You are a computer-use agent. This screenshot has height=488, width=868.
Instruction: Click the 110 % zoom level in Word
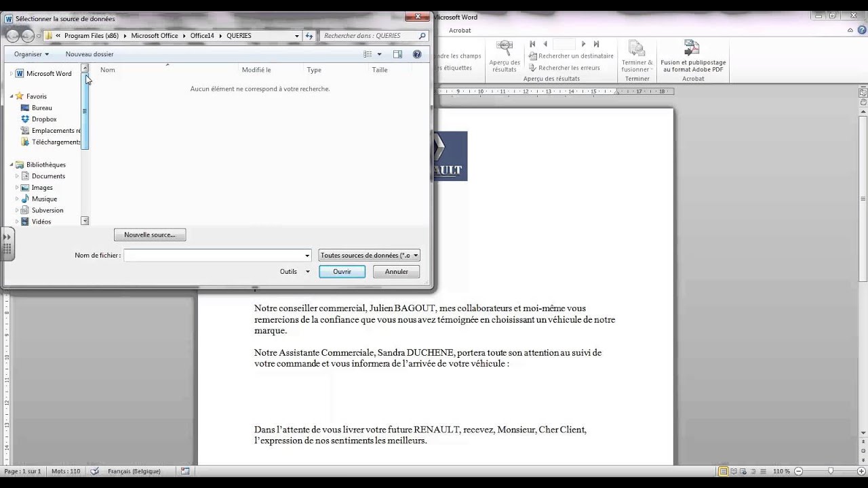[781, 471]
